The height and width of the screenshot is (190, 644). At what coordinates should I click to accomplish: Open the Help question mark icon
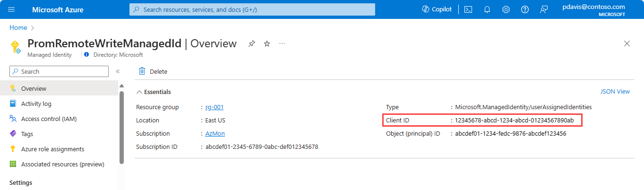coord(525,9)
